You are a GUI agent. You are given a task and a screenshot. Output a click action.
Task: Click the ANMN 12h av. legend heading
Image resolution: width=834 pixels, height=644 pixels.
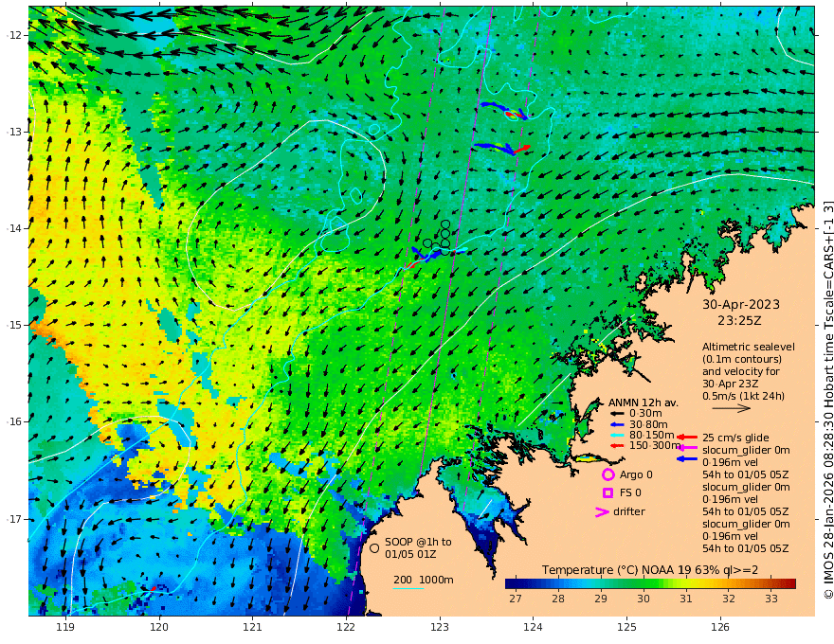click(x=644, y=402)
